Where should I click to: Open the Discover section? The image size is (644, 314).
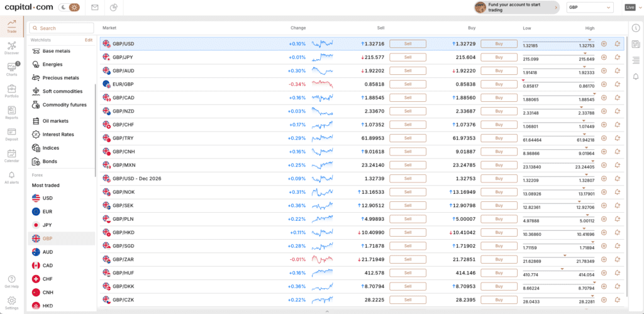click(11, 48)
